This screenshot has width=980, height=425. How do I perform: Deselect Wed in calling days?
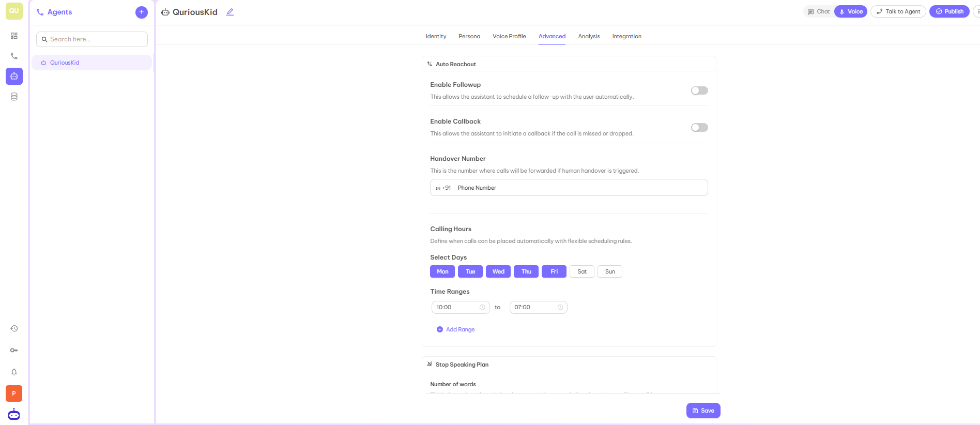(x=498, y=271)
